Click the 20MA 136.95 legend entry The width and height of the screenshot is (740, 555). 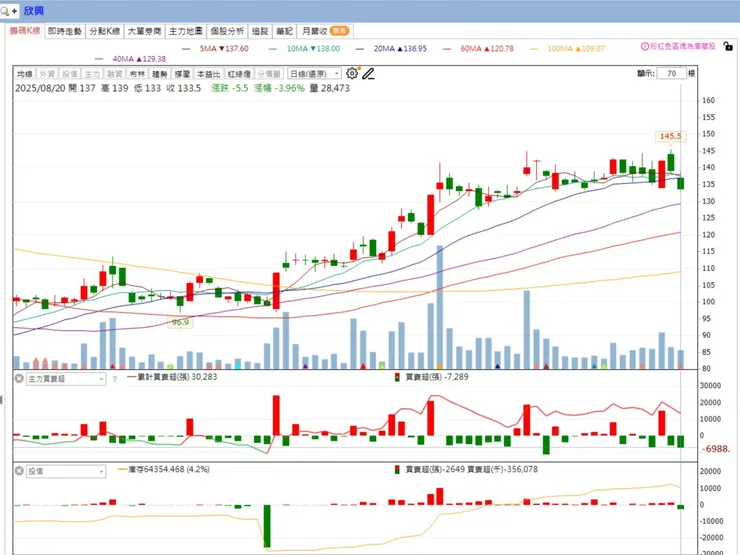[x=392, y=49]
